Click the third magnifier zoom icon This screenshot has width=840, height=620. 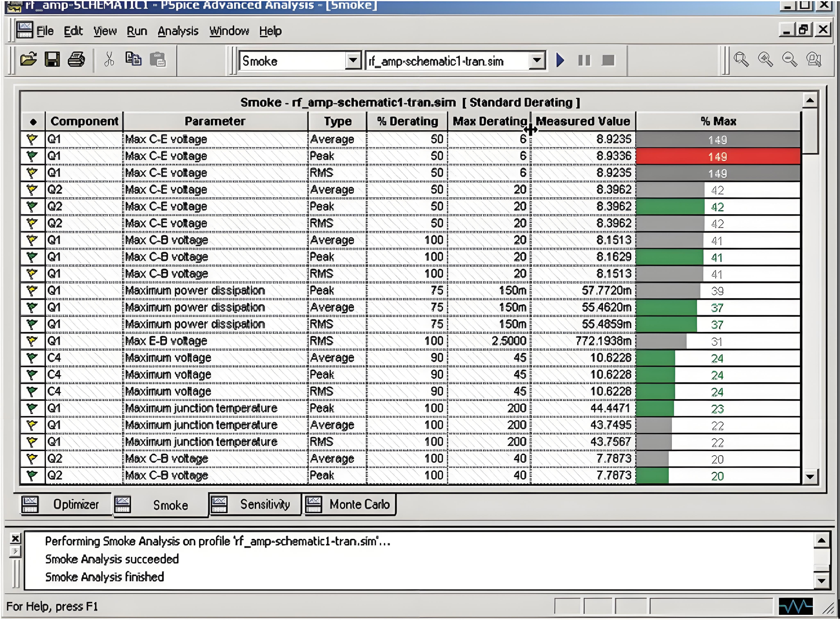(x=789, y=59)
